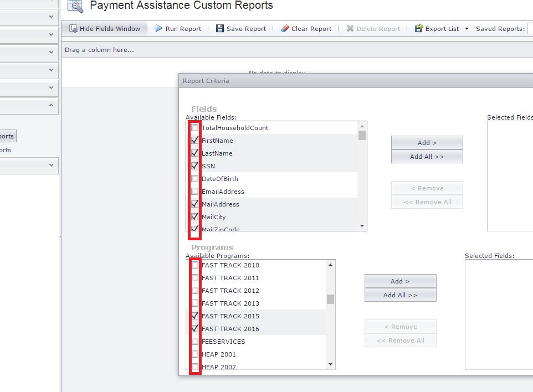Image resolution: width=533 pixels, height=392 pixels.
Task: Uncheck the FirstName field checkbox
Action: (194, 140)
